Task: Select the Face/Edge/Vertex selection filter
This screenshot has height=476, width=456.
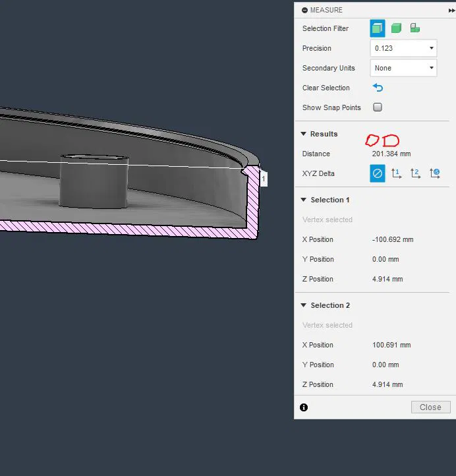Action: tap(378, 28)
